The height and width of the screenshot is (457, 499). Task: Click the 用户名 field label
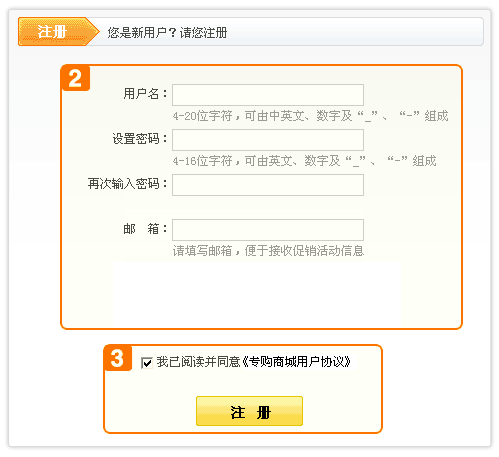tap(145, 94)
